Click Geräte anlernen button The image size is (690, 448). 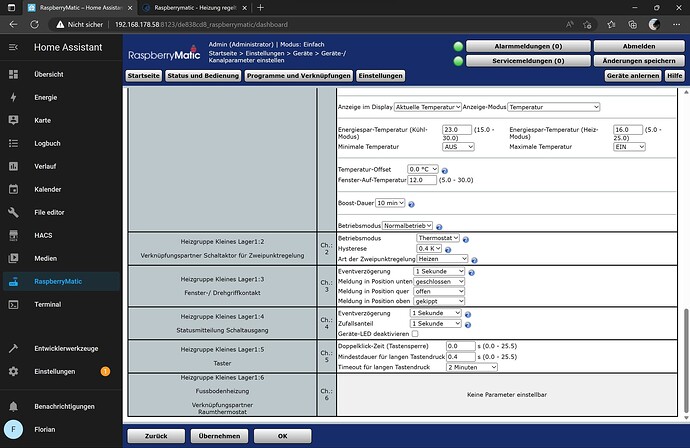coord(633,76)
